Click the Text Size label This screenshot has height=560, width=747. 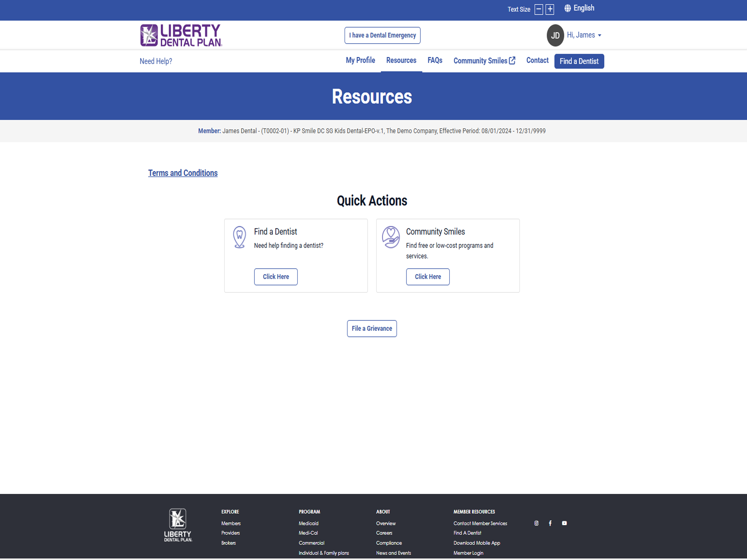[519, 10]
